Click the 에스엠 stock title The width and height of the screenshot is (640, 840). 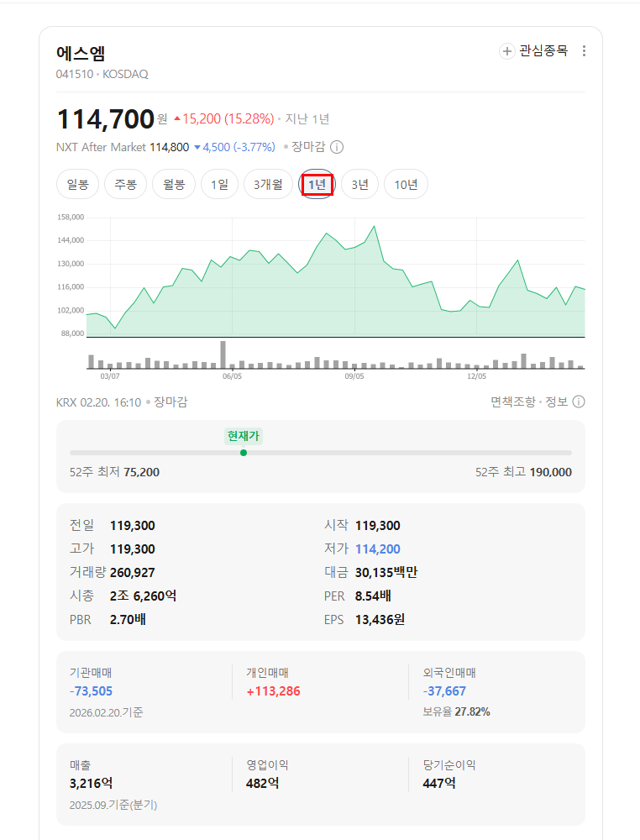coord(81,53)
